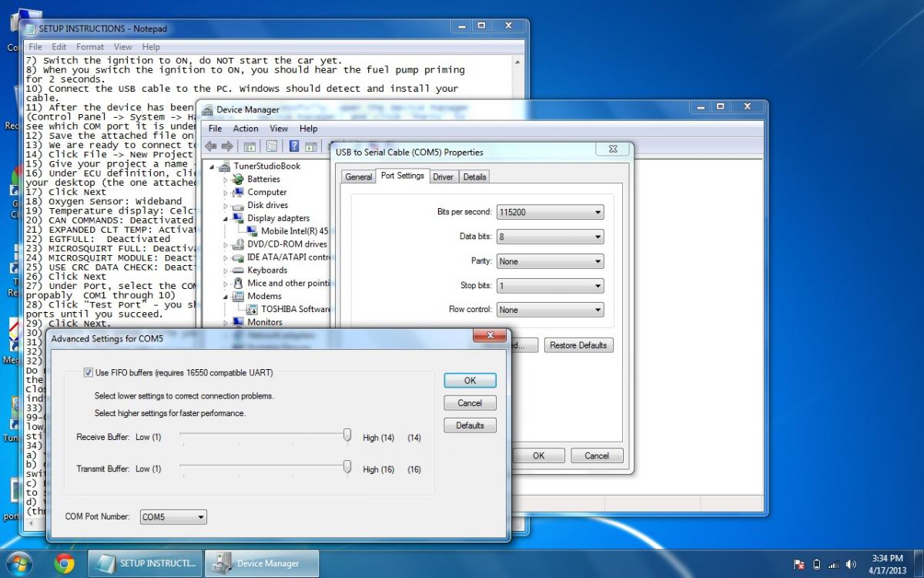
Task: Select the Batteries device icon in tree
Action: coord(238,179)
